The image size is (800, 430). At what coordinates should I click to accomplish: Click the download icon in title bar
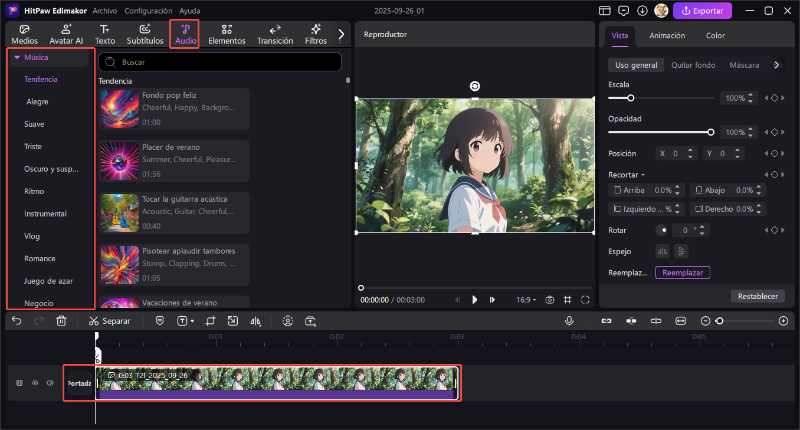click(x=642, y=11)
